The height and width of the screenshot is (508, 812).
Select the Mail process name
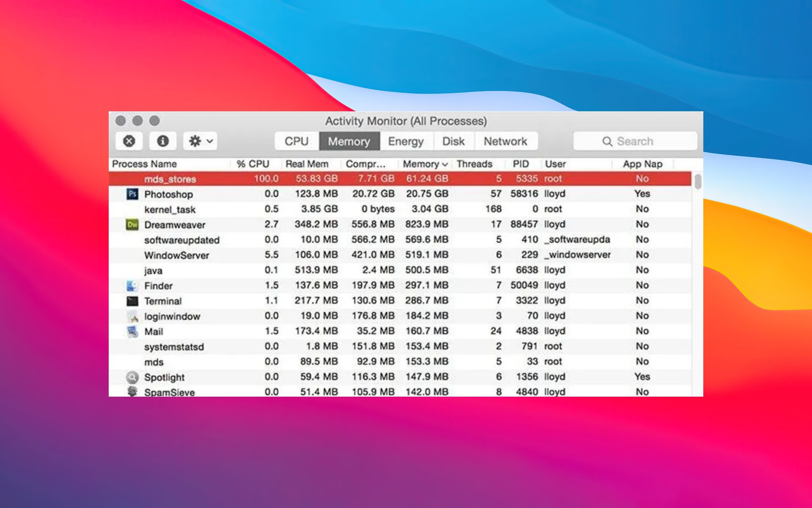tap(154, 331)
